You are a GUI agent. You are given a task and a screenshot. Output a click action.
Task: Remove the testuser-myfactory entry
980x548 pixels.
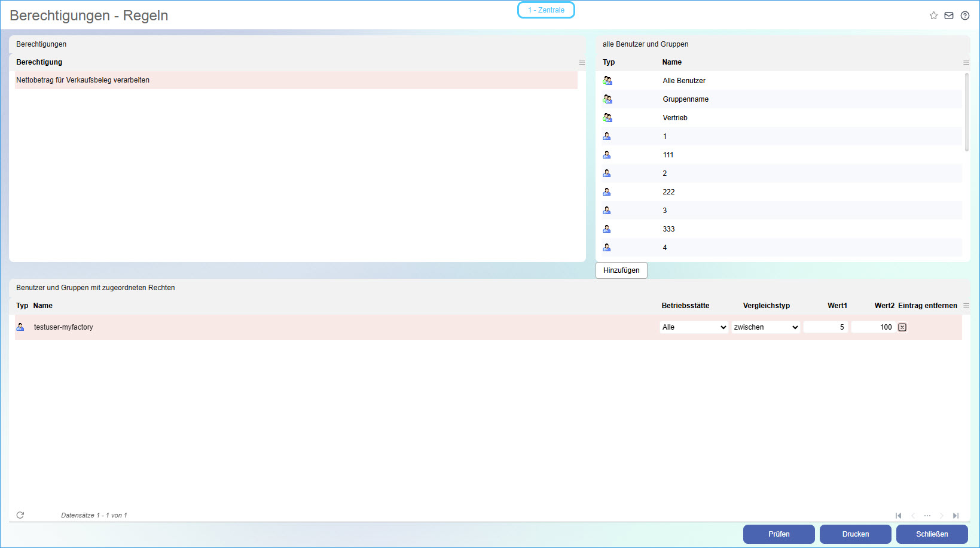tap(902, 327)
